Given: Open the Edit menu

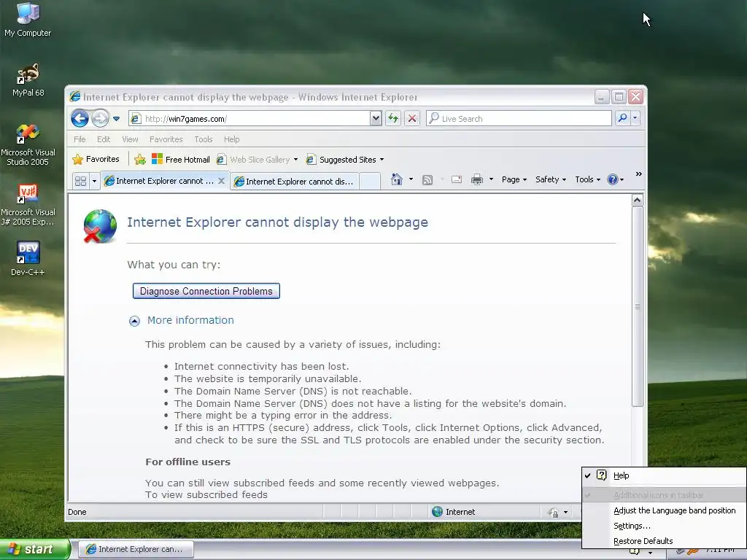Looking at the screenshot, I should click(104, 139).
